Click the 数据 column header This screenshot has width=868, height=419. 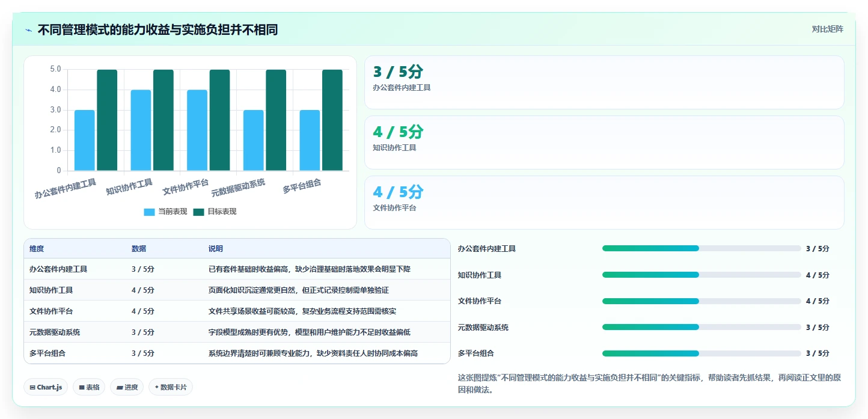tap(139, 249)
